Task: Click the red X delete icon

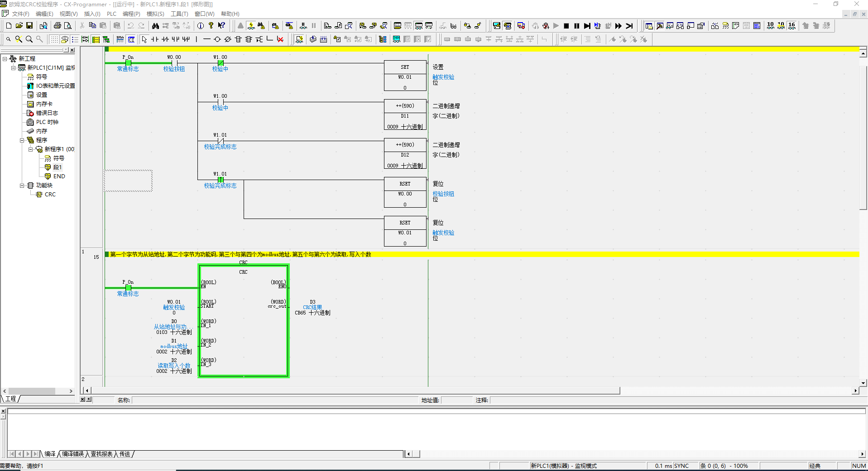Action: click(x=280, y=39)
